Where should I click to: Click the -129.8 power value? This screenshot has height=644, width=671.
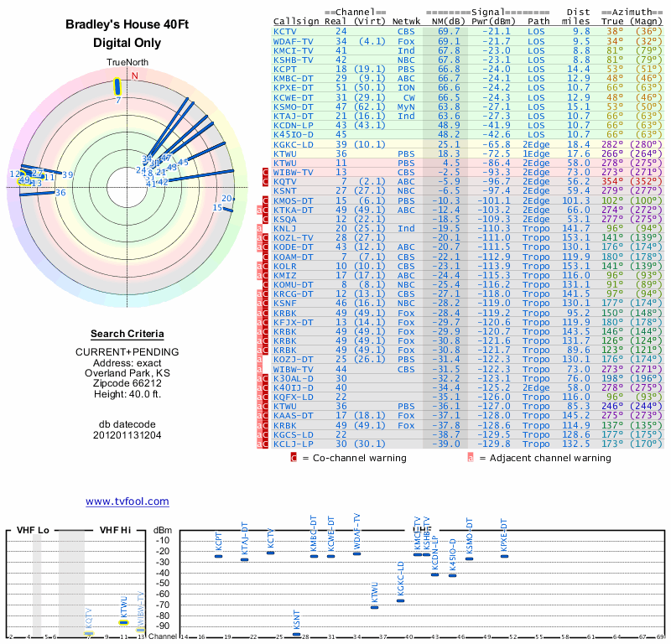493,444
